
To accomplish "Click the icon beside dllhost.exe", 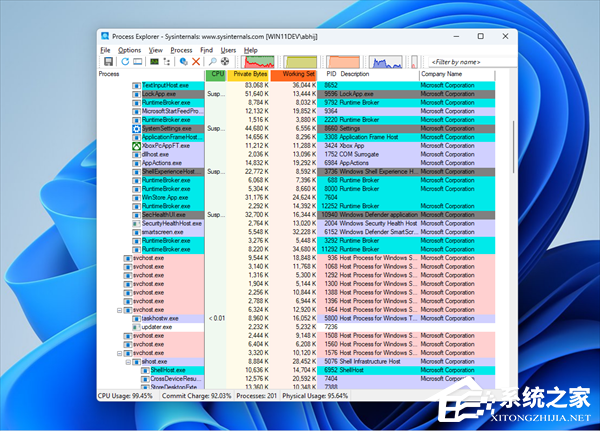I will 137,155.
